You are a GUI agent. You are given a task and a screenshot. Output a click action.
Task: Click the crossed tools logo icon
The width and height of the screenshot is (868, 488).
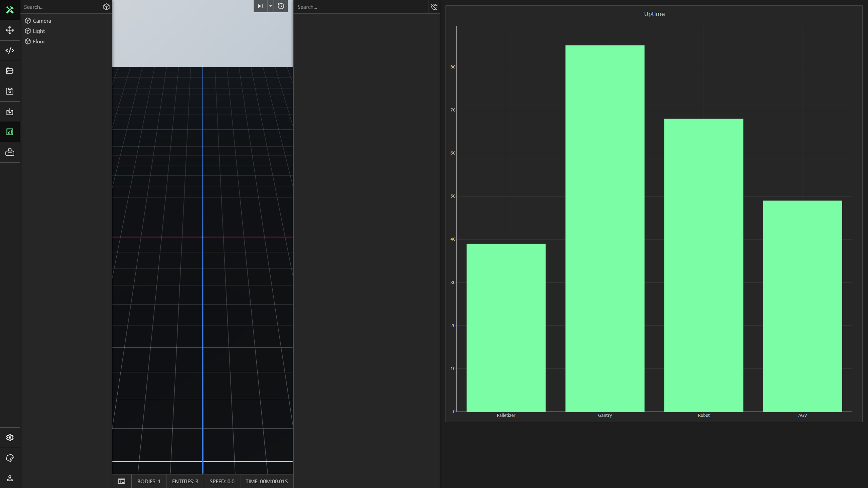click(10, 10)
